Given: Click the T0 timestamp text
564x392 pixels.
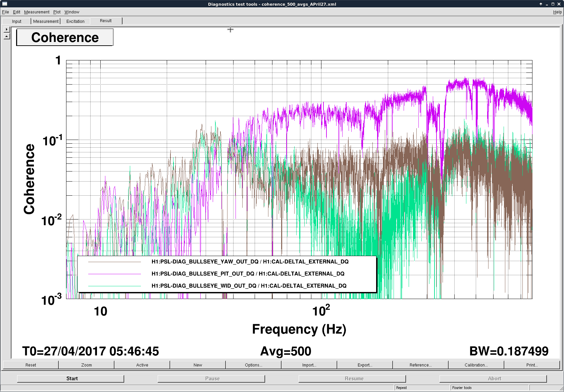Looking at the screenshot, I should tap(91, 351).
